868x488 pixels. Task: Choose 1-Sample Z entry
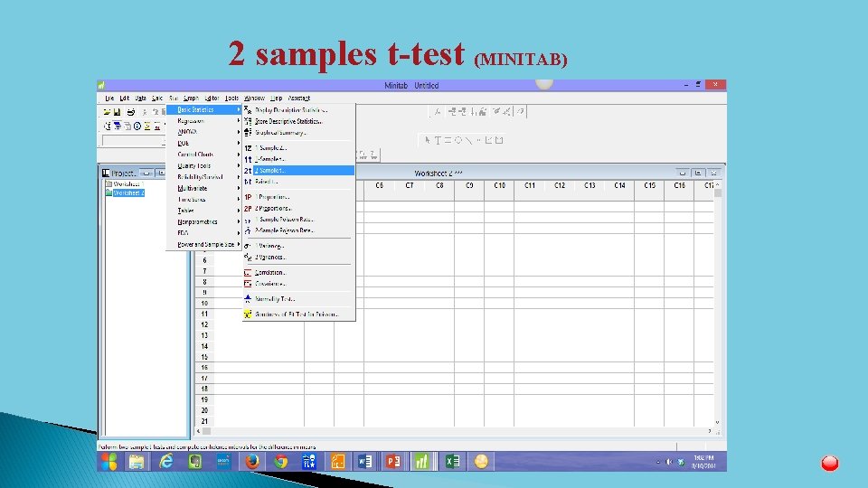(x=299, y=148)
